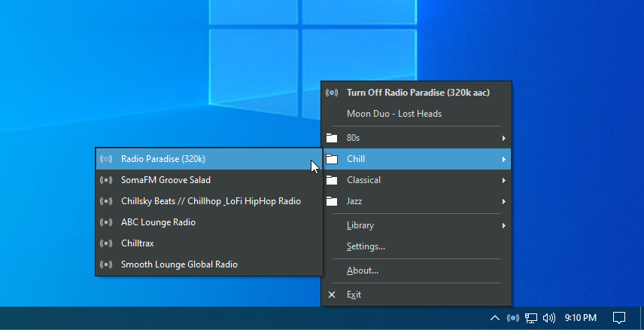The image size is (644, 330).
Task: Select Turn Off Radio Paradise (320k aac)
Action: [417, 93]
